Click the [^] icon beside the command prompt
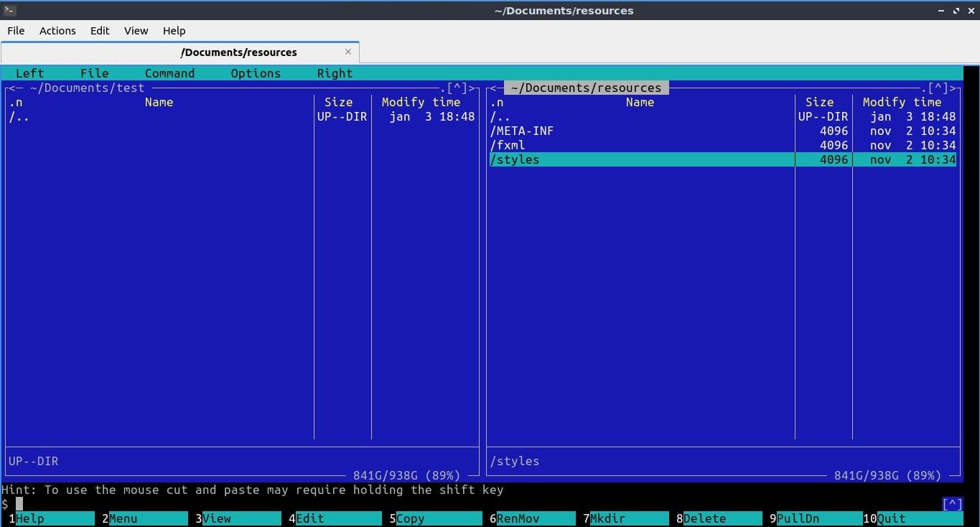This screenshot has width=980, height=527. click(951, 503)
